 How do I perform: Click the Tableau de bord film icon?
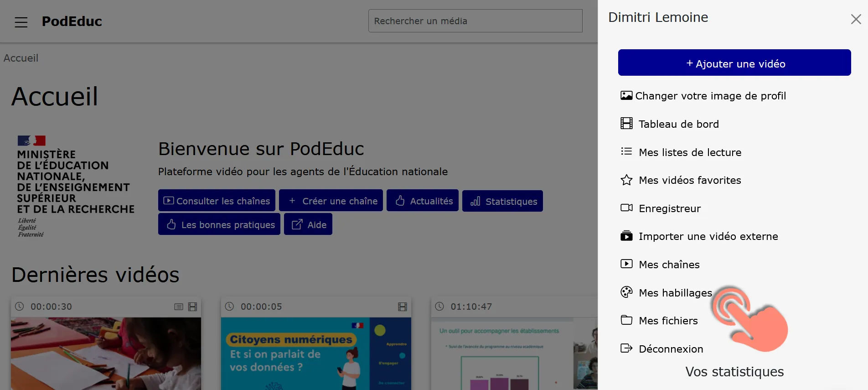click(626, 124)
